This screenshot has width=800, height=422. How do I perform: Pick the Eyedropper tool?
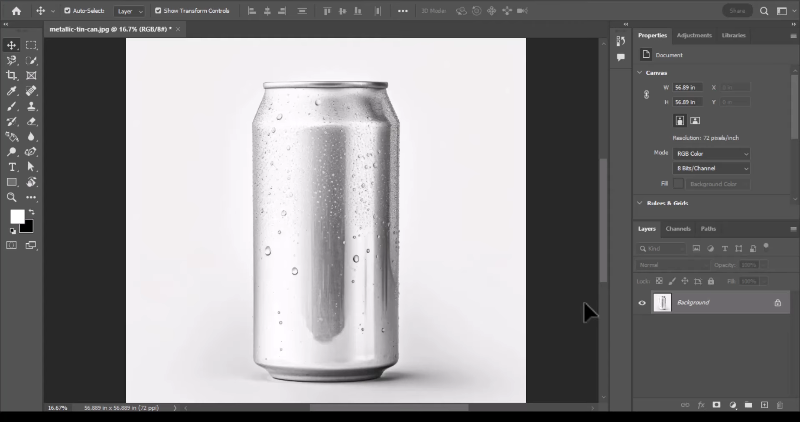pos(12,90)
